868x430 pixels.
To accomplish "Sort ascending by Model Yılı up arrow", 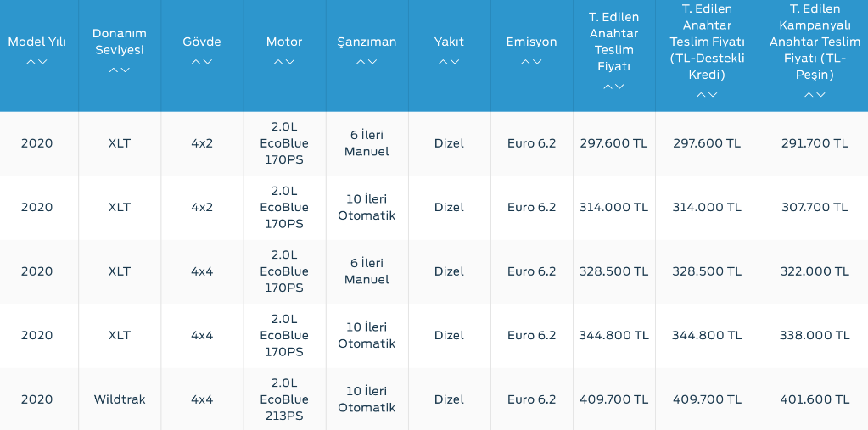I will coord(31,62).
